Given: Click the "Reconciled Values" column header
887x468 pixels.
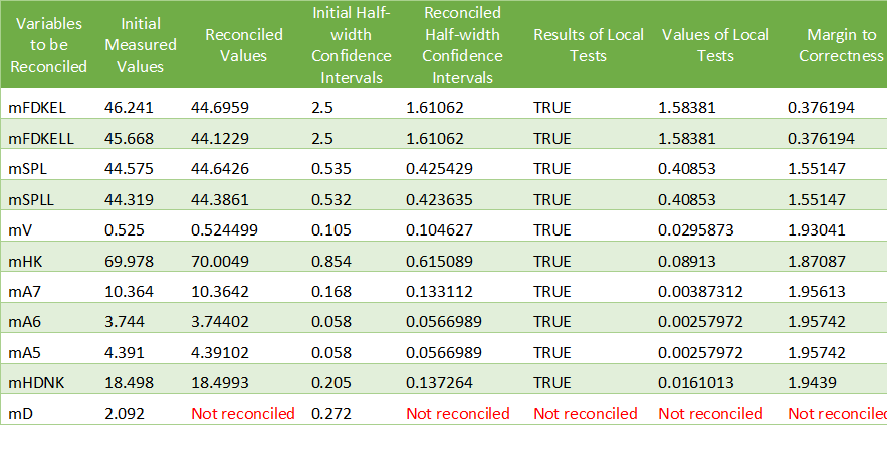Looking at the screenshot, I should pos(243,45).
